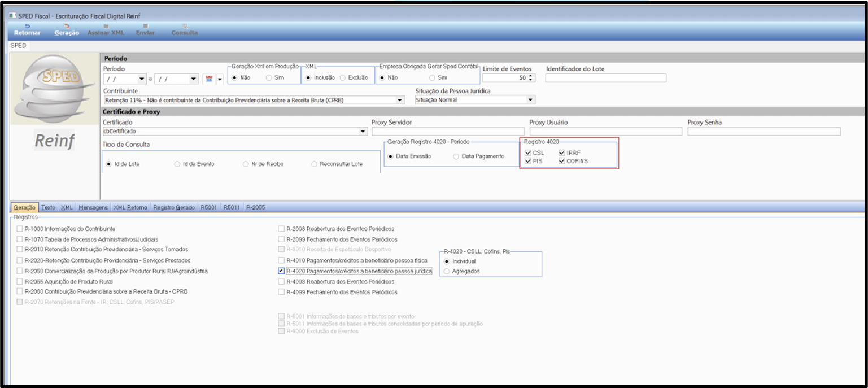Choose XML Exclusão option
868x388 pixels.
coord(354,77)
